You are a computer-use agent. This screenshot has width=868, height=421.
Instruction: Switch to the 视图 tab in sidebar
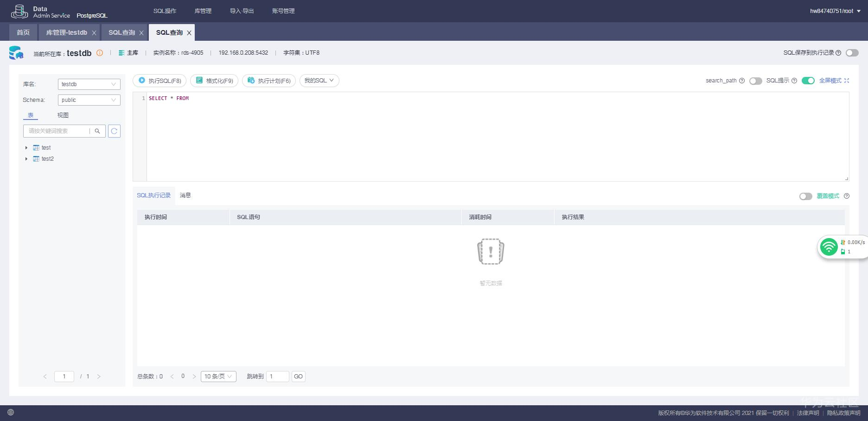point(63,115)
